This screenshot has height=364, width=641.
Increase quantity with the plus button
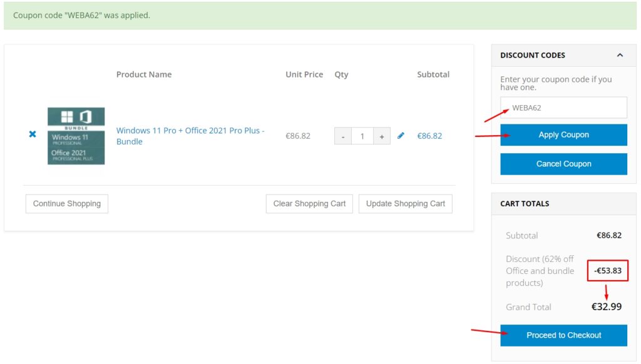[x=381, y=136]
